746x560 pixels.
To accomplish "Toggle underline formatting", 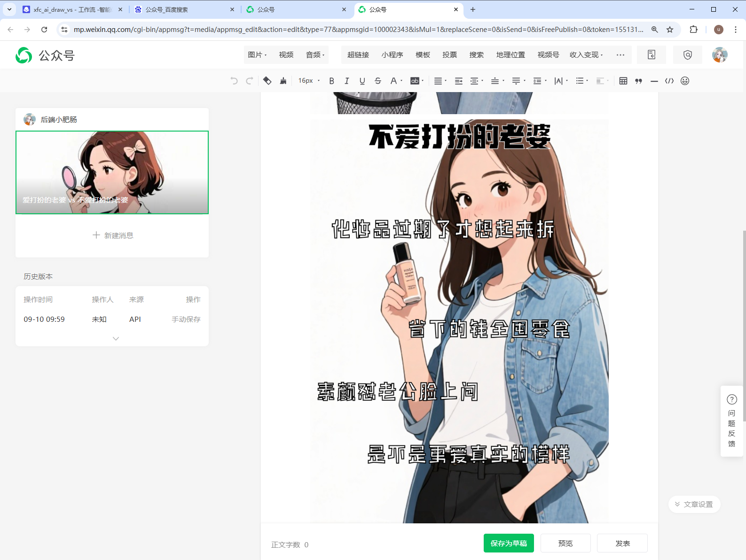I will 362,81.
